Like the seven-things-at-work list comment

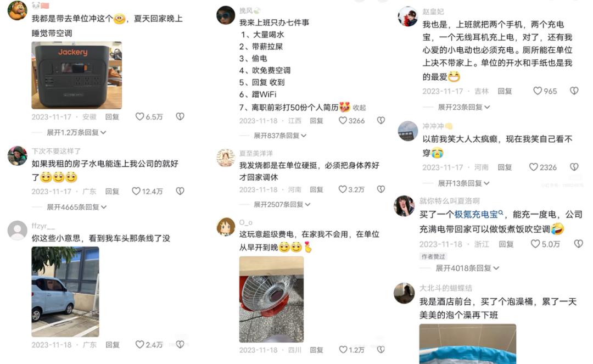click(x=343, y=120)
